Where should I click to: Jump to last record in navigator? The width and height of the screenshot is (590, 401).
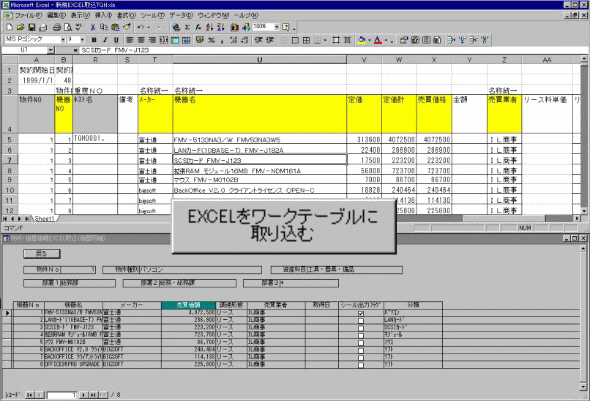point(93,395)
